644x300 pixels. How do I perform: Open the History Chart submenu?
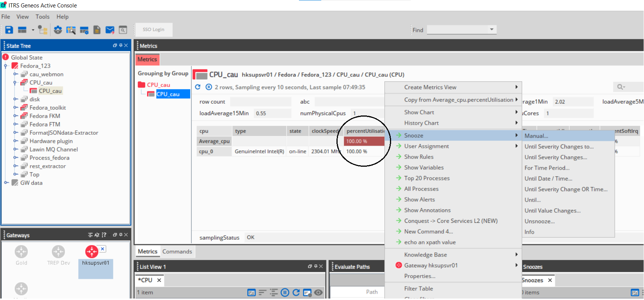click(453, 123)
